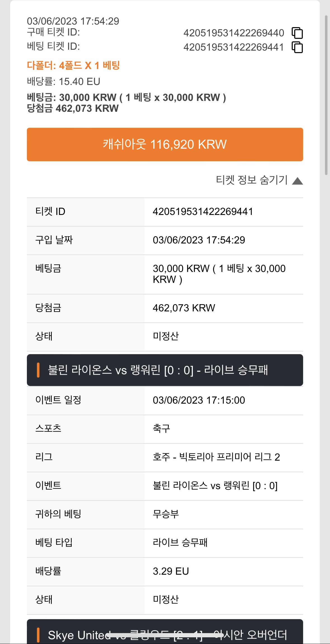Click the 구입 날짜 row value
The width and height of the screenshot is (330, 644).
coord(199,240)
